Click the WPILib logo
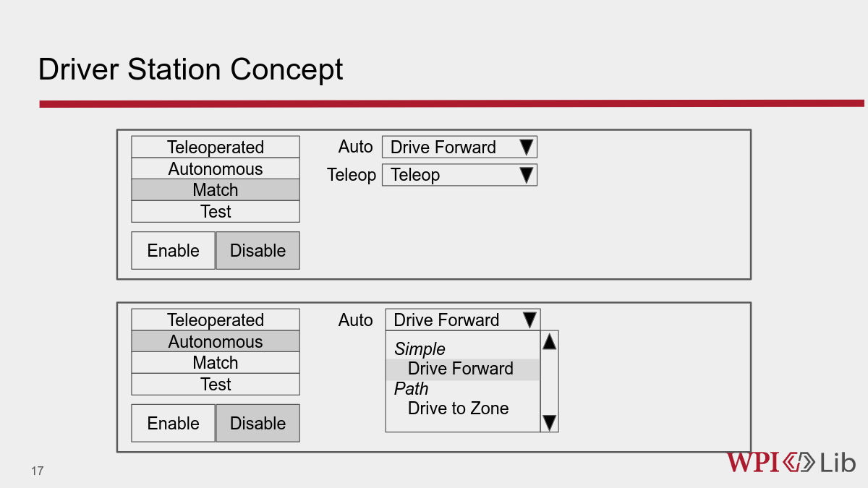This screenshot has height=488, width=868. [791, 463]
